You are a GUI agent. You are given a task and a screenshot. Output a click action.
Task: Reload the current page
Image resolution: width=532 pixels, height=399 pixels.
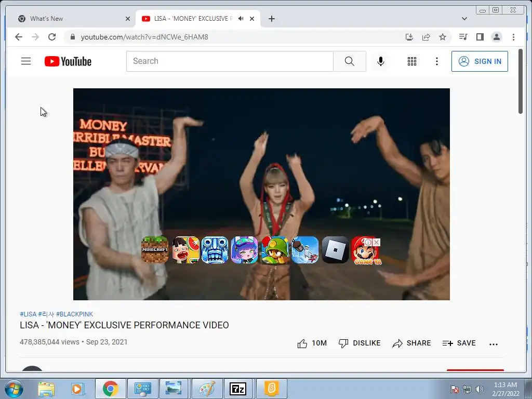(x=52, y=37)
